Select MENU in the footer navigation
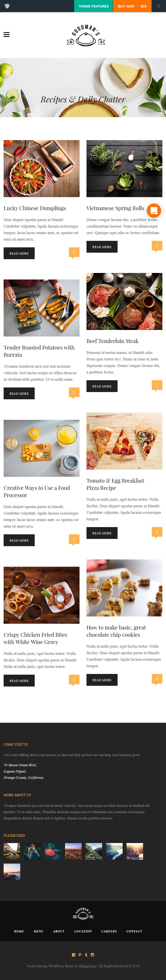The image size is (166, 980). click(38, 931)
